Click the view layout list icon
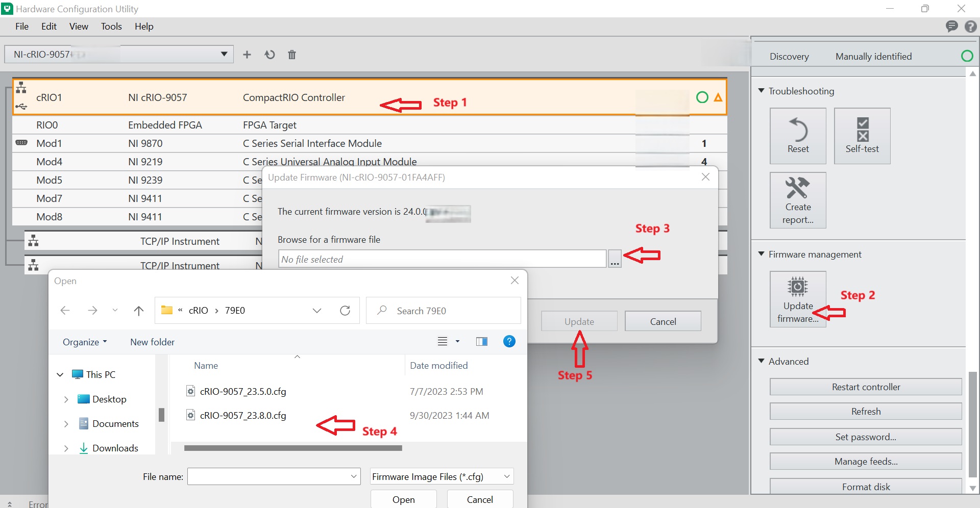The image size is (980, 508). (443, 342)
